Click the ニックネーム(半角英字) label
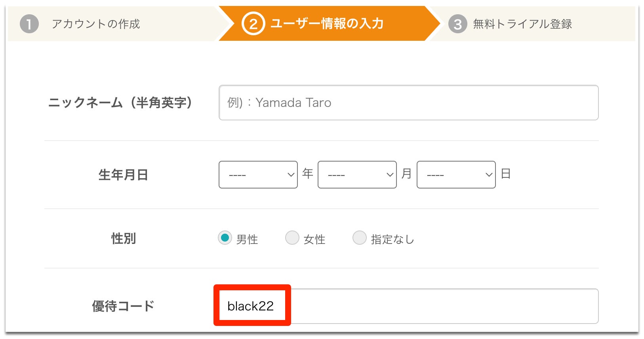This screenshot has height=339, width=644. pos(120,103)
